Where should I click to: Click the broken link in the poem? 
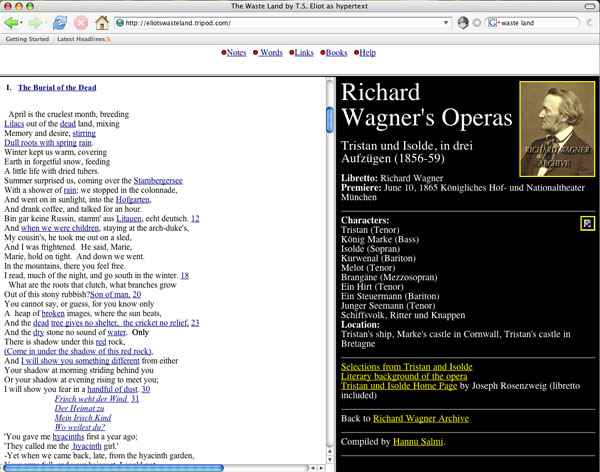point(53,314)
